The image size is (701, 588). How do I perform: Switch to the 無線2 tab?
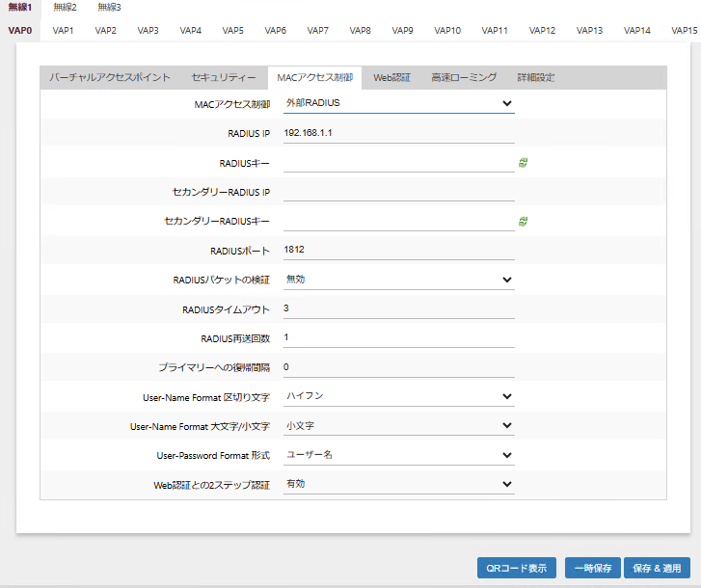[x=65, y=7]
